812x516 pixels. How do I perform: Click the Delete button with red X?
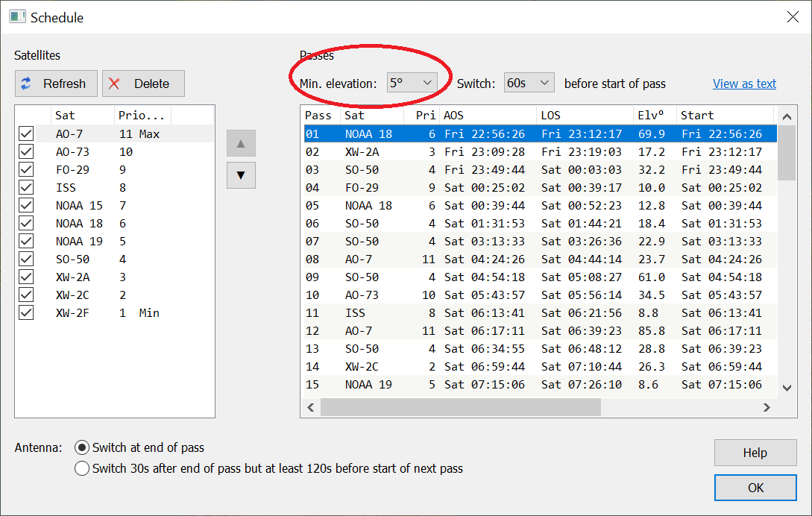pos(143,84)
